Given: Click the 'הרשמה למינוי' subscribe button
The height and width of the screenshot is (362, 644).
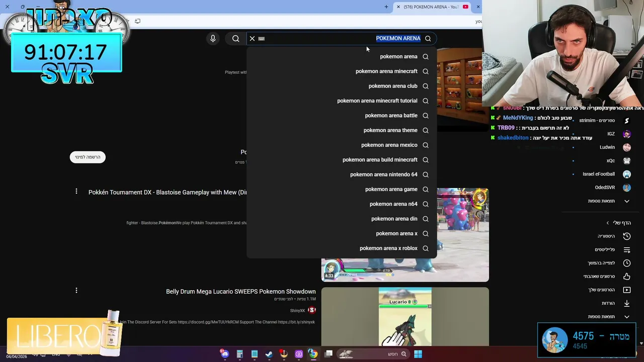Looking at the screenshot, I should (x=88, y=157).
